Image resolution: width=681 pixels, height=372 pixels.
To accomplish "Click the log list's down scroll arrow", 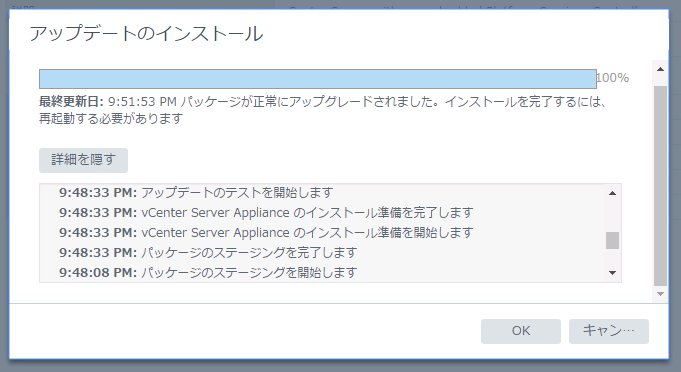I will click(x=612, y=273).
